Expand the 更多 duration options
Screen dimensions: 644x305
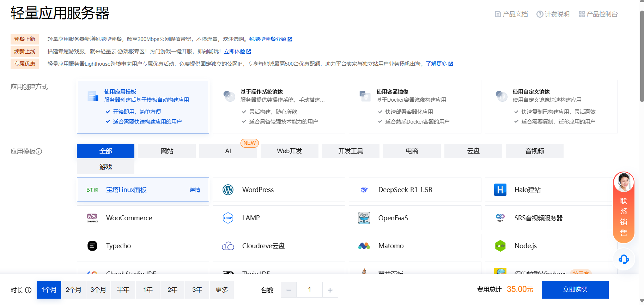221,290
